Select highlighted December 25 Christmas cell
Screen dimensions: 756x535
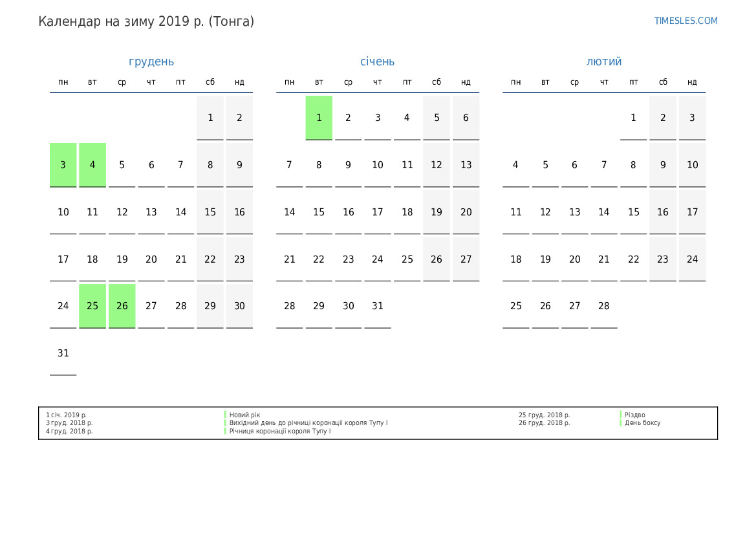click(92, 306)
